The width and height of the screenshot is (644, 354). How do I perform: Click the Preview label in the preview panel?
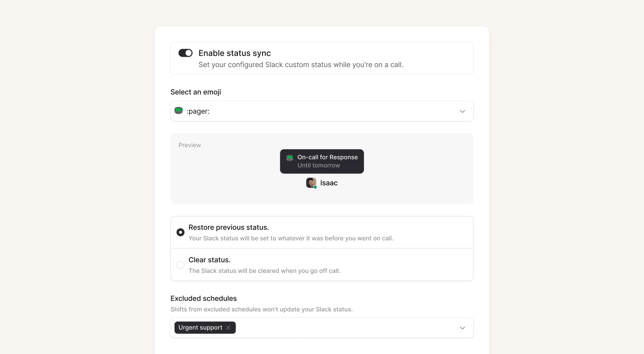[190, 145]
